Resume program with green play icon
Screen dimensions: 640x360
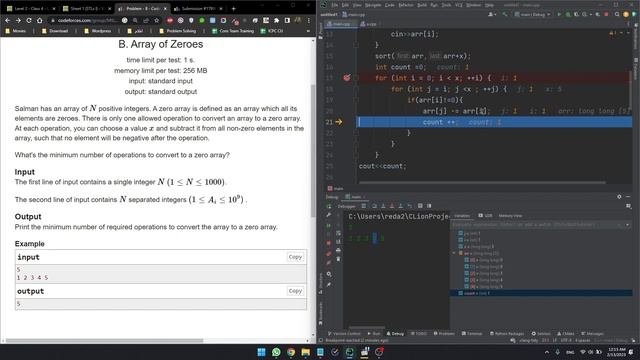(x=329, y=225)
